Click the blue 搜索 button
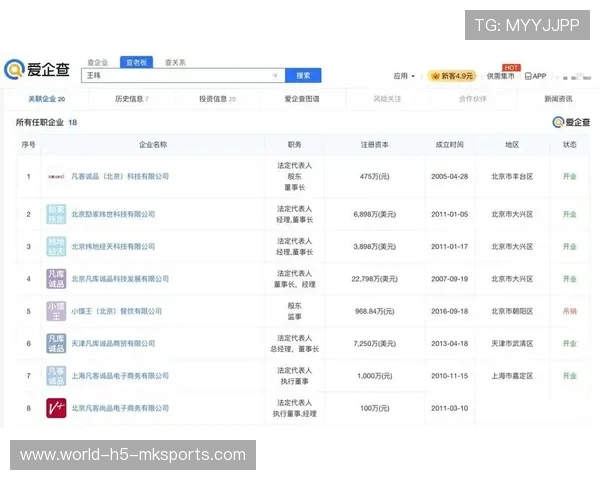 (x=303, y=75)
